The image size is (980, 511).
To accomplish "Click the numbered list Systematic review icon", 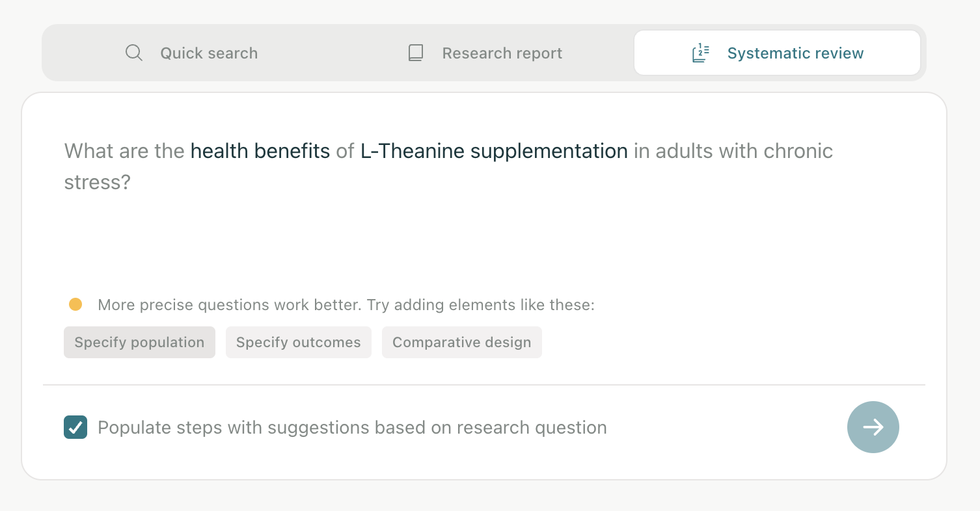I will tap(700, 53).
